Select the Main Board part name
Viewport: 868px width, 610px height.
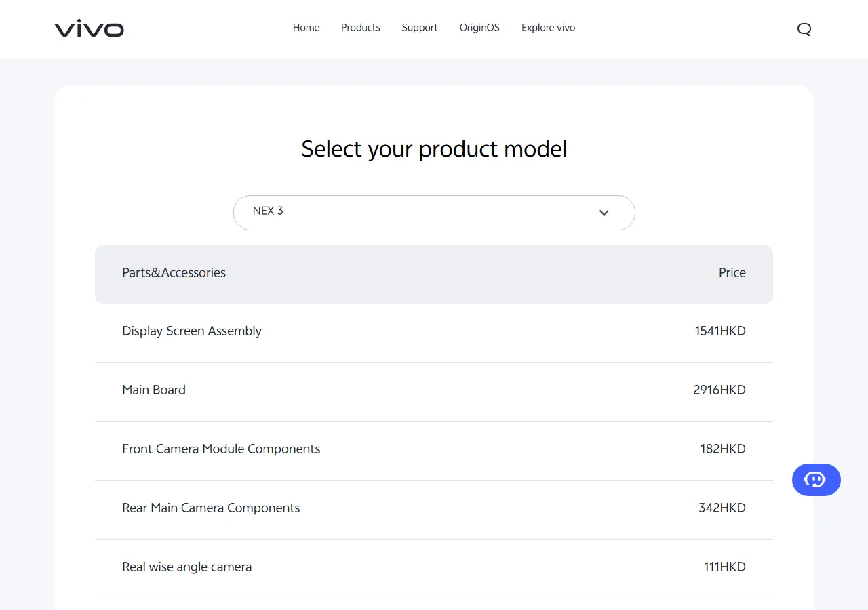pos(154,390)
